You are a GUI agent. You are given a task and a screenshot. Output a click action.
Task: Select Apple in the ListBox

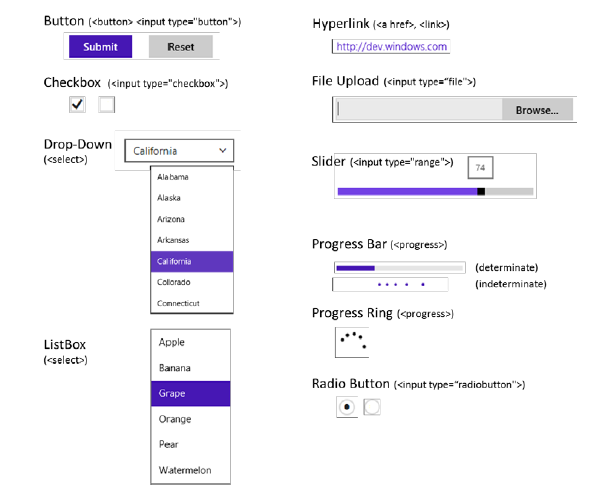coord(191,342)
